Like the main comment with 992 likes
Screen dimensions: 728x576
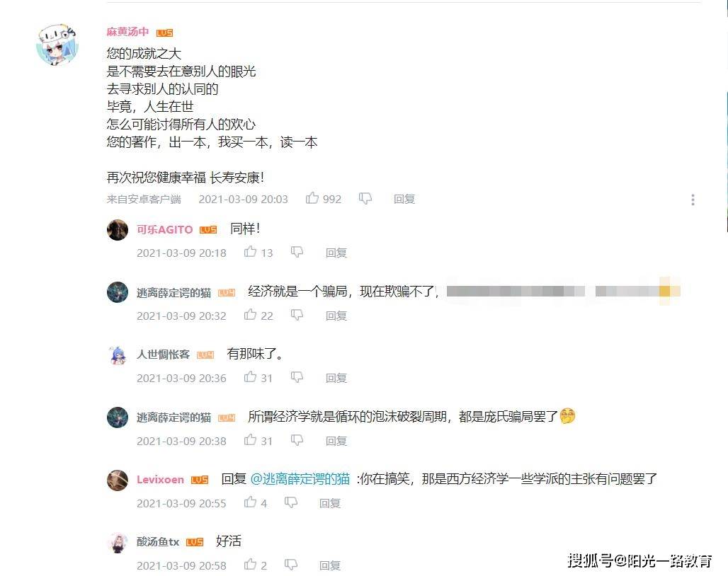[x=312, y=199]
